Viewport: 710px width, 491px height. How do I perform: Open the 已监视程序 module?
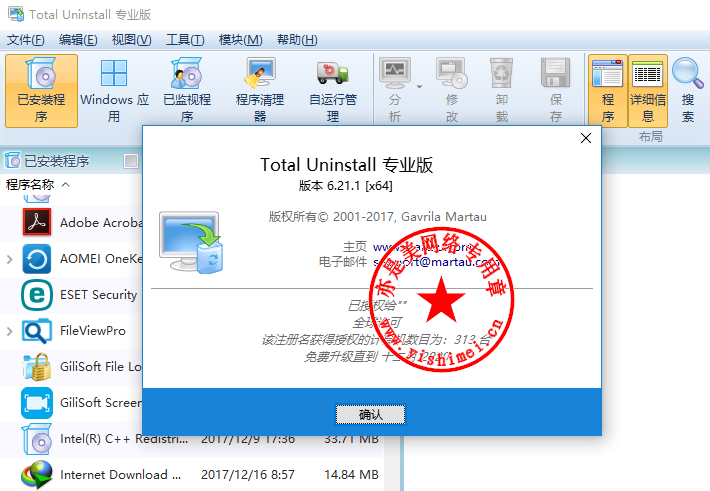pyautogui.click(x=187, y=91)
